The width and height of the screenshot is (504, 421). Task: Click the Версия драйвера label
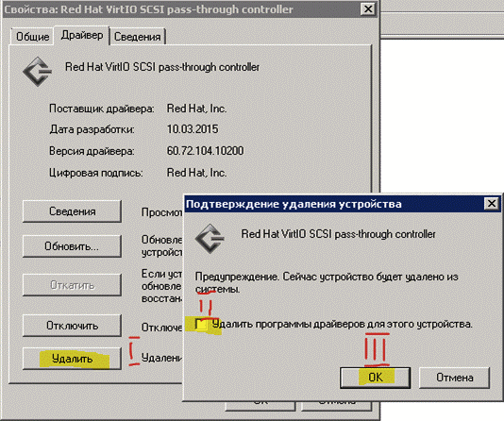[x=92, y=151]
